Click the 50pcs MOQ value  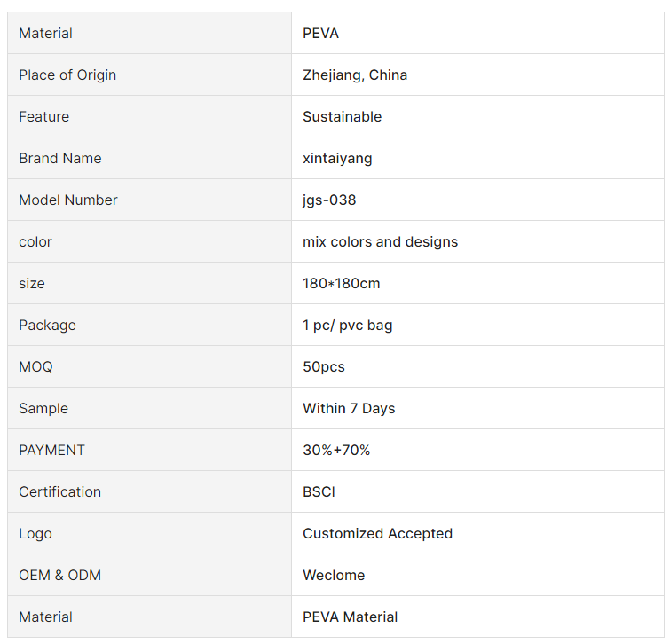(x=323, y=367)
